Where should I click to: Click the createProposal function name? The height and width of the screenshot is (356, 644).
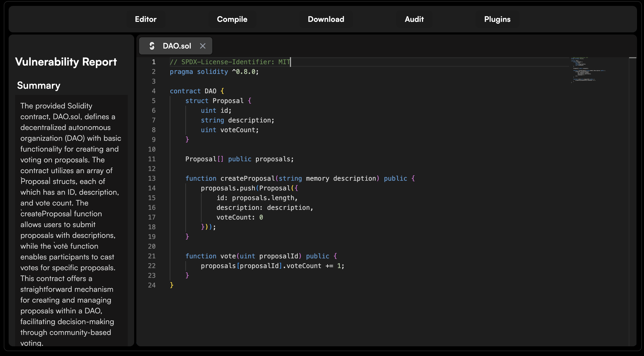[247, 179]
